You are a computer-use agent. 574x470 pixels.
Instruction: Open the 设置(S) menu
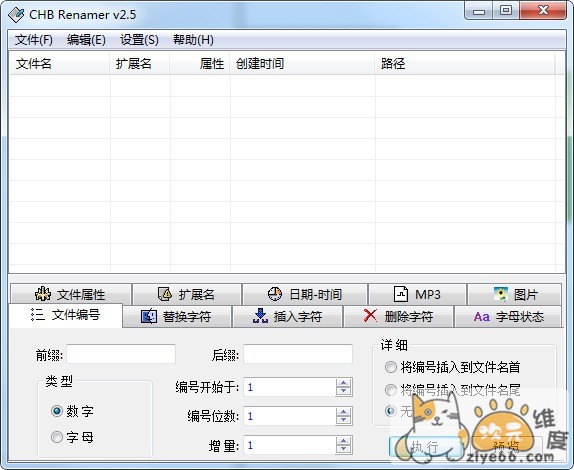(139, 40)
